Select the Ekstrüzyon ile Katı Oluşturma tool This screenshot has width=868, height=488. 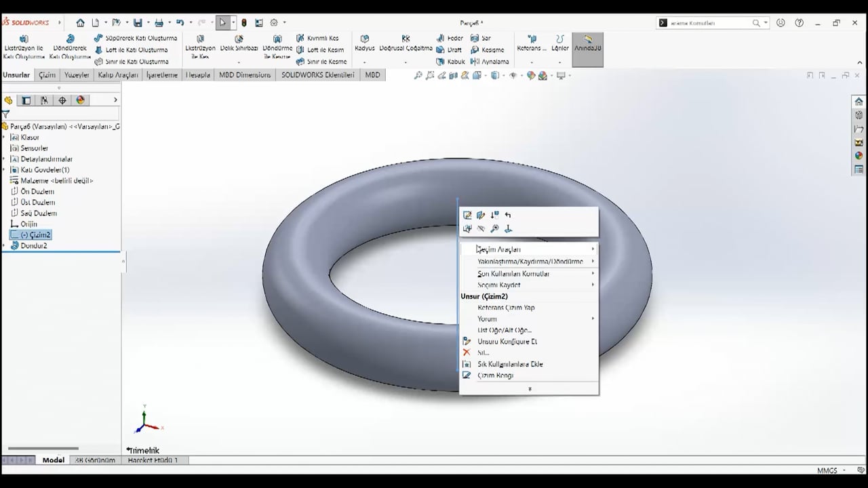pos(24,47)
